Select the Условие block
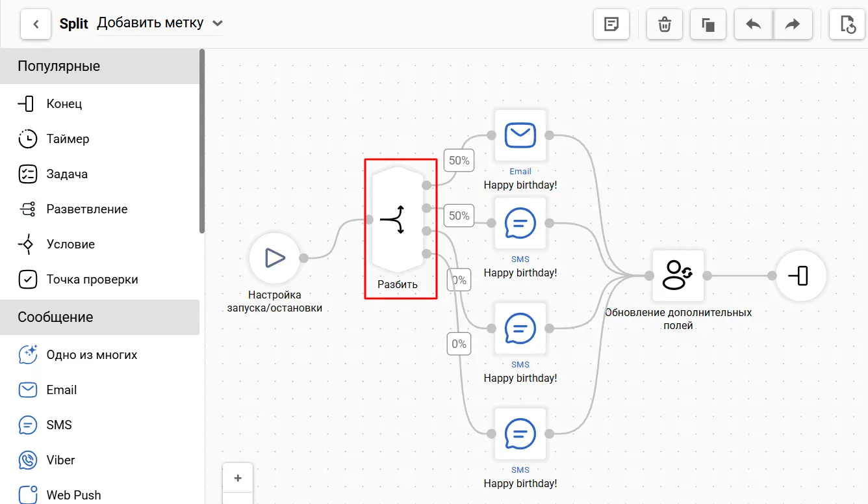868x504 pixels. point(70,245)
